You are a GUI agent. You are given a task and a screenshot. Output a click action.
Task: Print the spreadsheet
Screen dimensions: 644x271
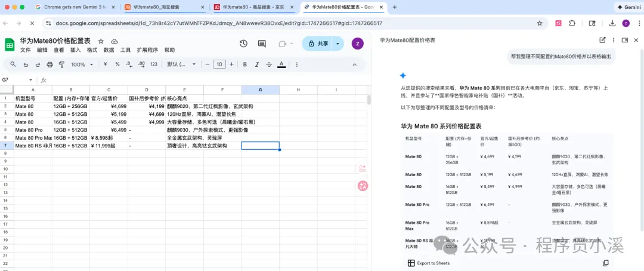49,64
